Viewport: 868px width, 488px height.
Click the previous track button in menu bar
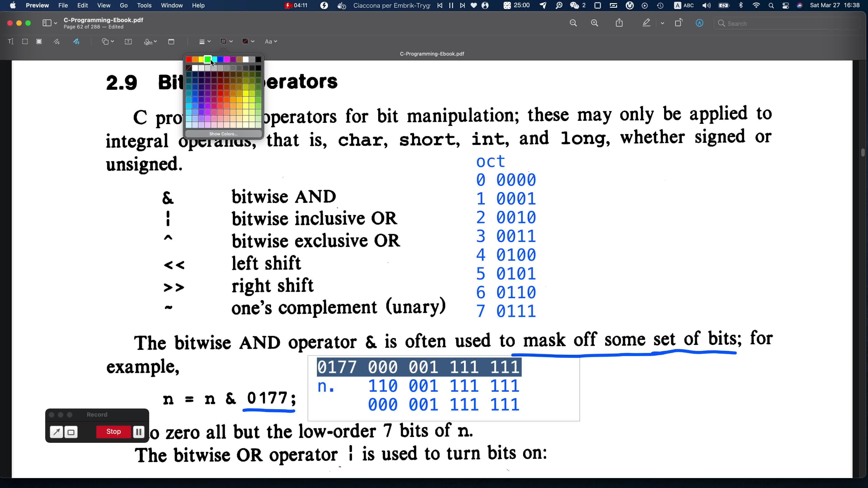coord(440,5)
